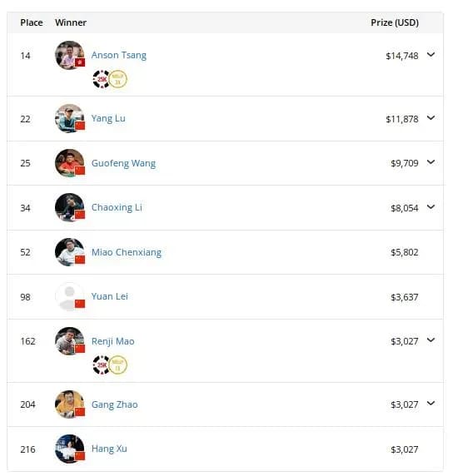Screen dimensions: 453x476
Task: Click the Hong Kong flag on Anson Tsang's avatar
Action: tap(80, 62)
